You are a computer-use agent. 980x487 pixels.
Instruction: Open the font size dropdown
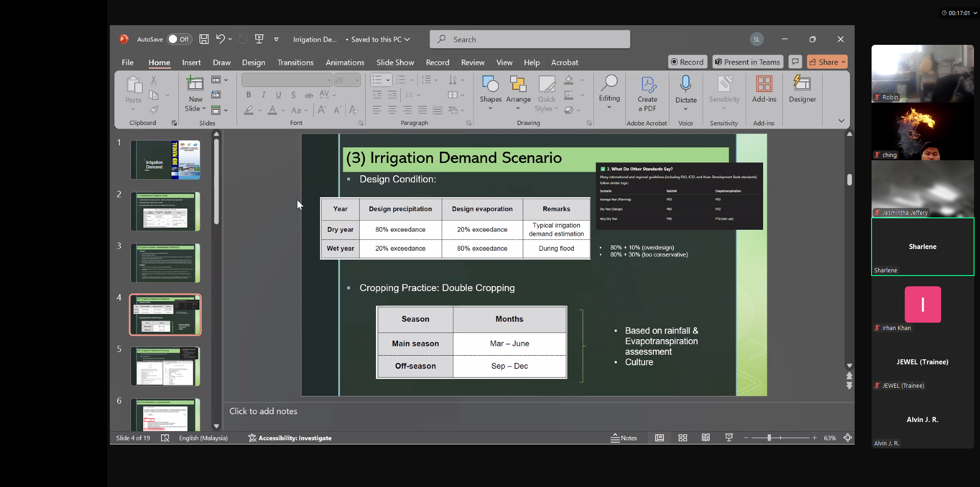[x=357, y=80]
